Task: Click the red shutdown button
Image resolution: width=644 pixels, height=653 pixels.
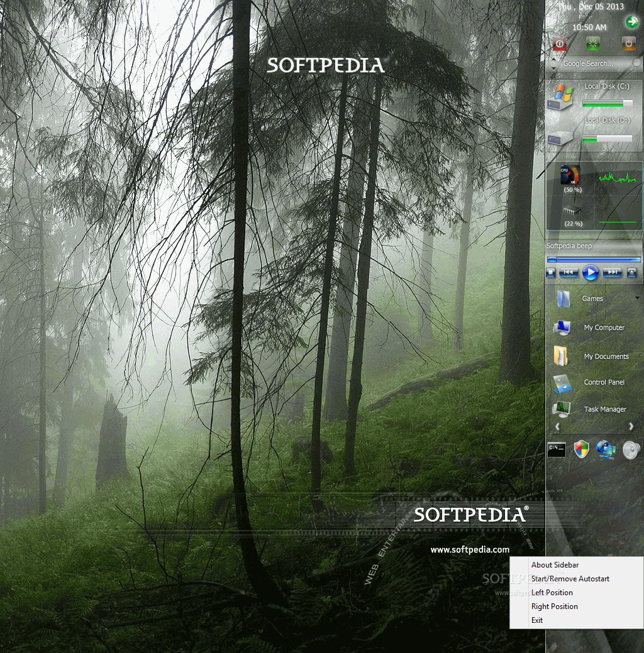Action: [559, 44]
